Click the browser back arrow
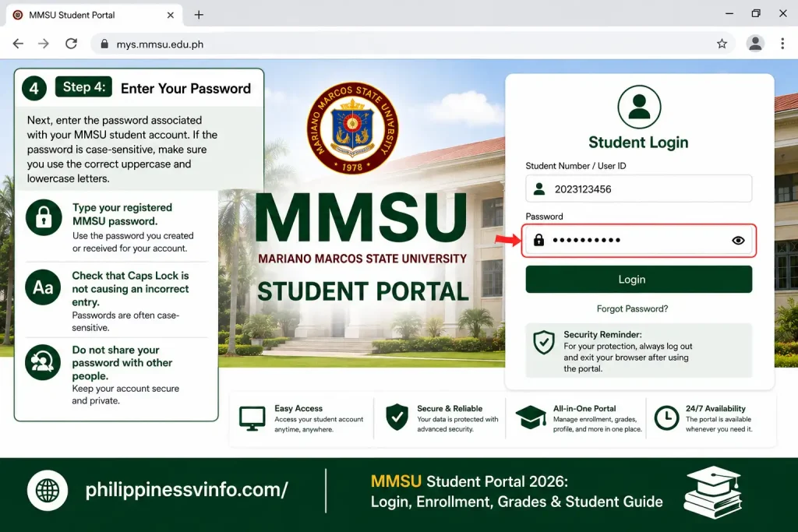 [x=19, y=44]
